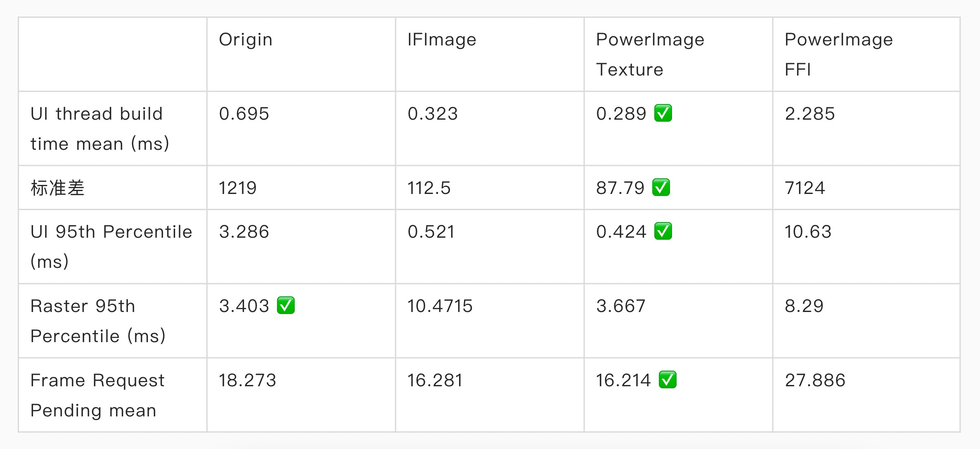
Task: Click the Raster 95th Percentile row label
Action: (98, 321)
